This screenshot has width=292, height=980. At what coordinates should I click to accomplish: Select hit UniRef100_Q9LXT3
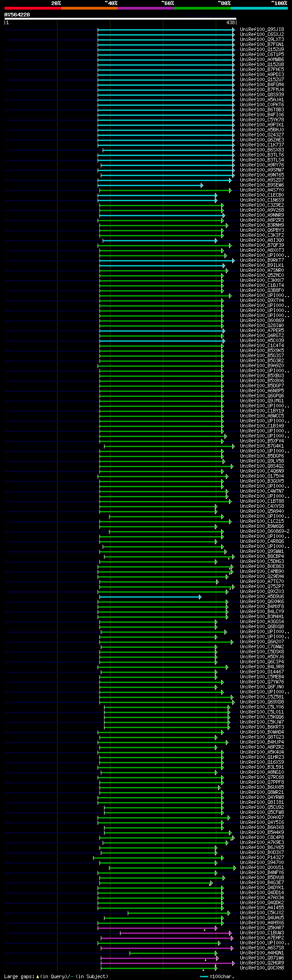pos(262,39)
